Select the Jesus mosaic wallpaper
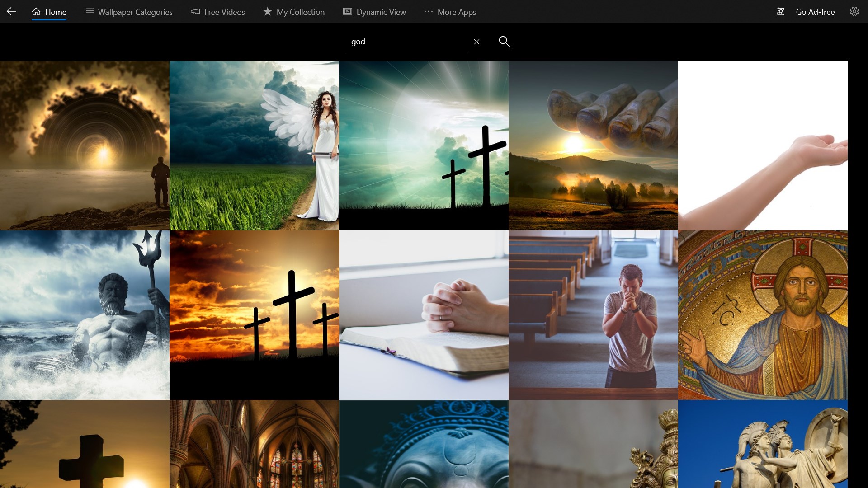Image resolution: width=868 pixels, height=488 pixels. click(x=763, y=315)
